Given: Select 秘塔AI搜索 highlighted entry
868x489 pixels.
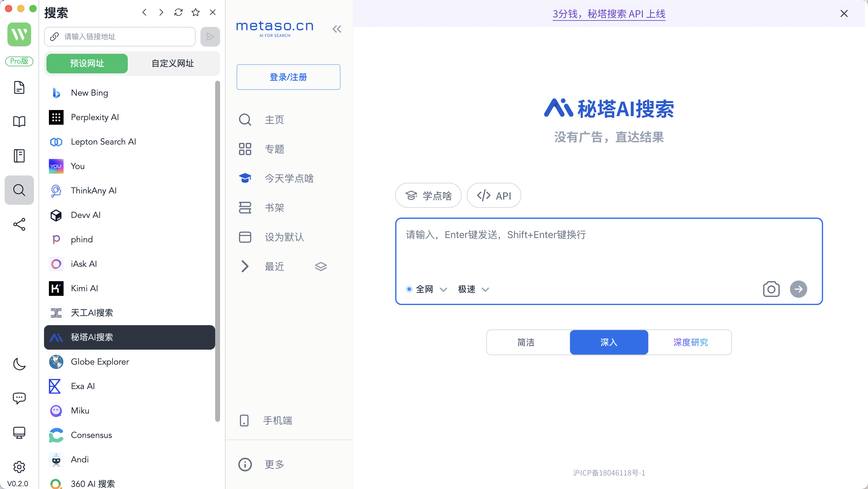Looking at the screenshot, I should point(129,337).
